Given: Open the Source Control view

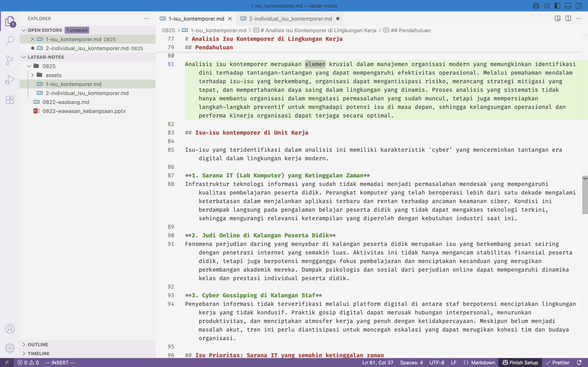Looking at the screenshot, I should tap(10, 60).
